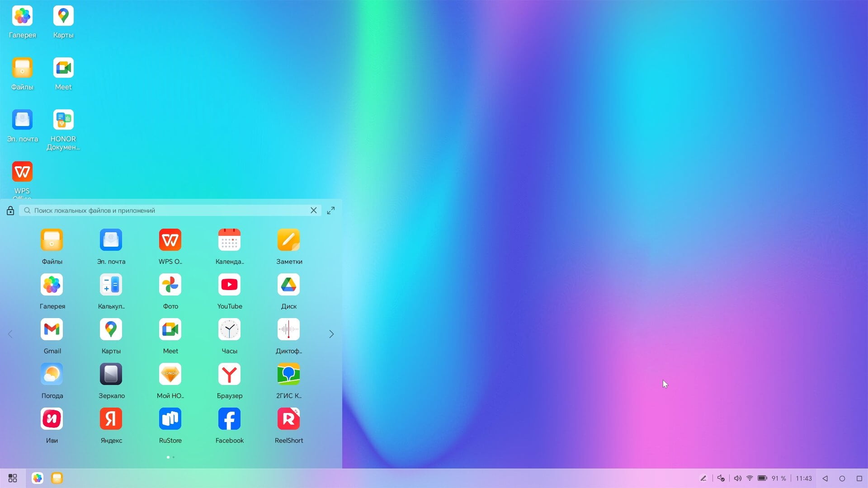Open the Заметки app
Image resolution: width=868 pixels, height=488 pixels.
(x=289, y=246)
